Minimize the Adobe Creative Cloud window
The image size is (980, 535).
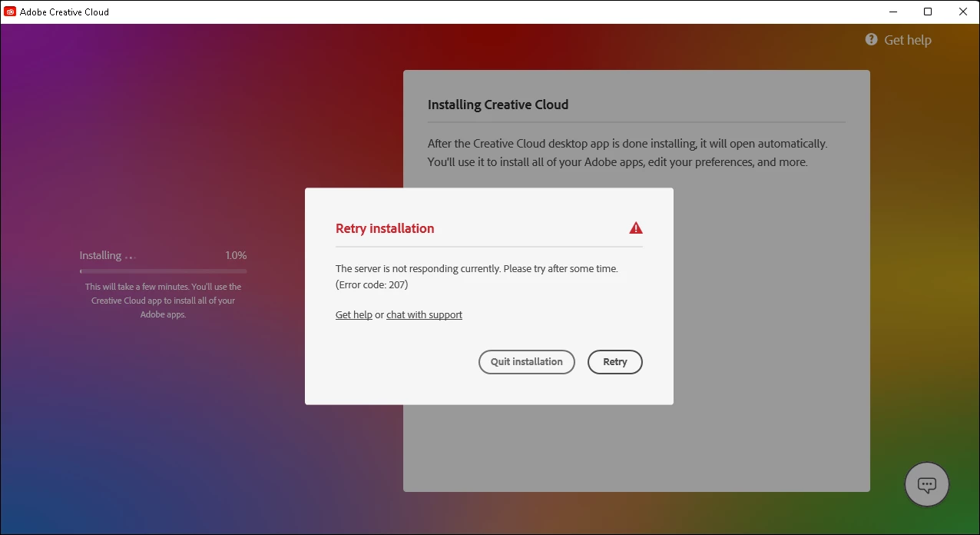coord(893,12)
